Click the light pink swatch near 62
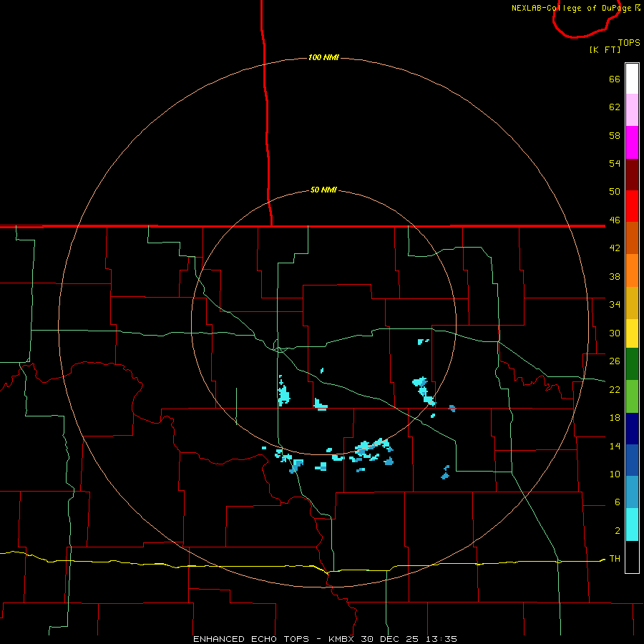This screenshot has height=644, width=644. [x=632, y=110]
